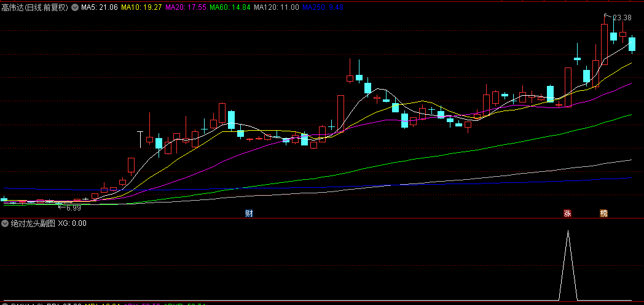Open the dropdown beside 高伟达(日线.前复权) title
This screenshot has width=644, height=305.
point(74,7)
